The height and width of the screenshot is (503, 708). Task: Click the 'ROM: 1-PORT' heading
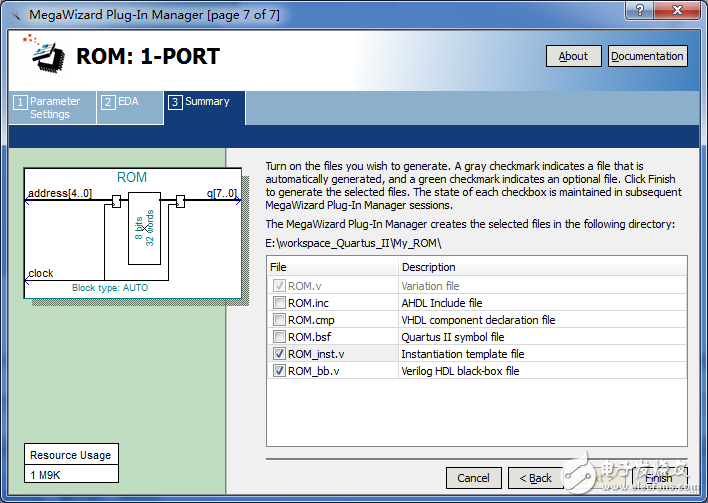(x=148, y=56)
